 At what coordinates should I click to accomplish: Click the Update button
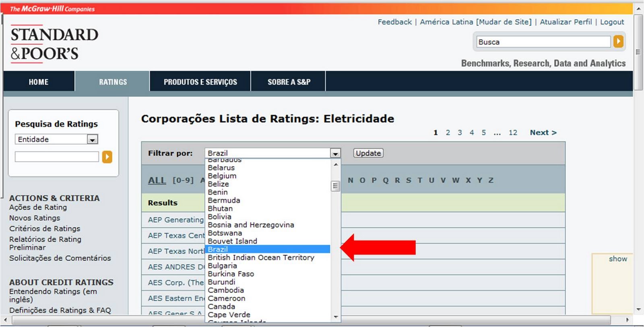[368, 153]
